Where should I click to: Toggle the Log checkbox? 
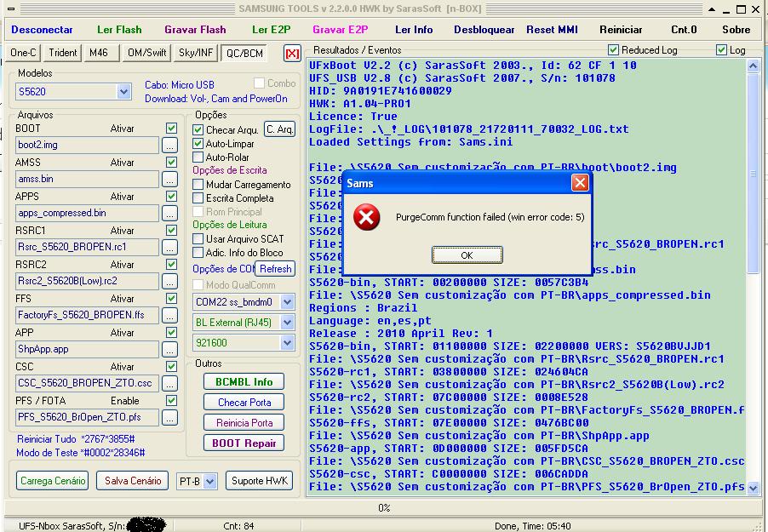[x=721, y=50]
